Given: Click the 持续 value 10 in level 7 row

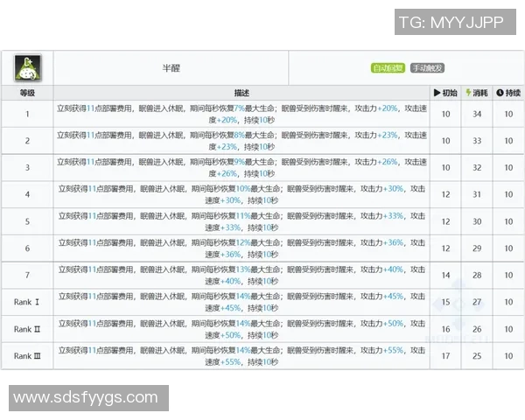Looking at the screenshot, I should [508, 275].
